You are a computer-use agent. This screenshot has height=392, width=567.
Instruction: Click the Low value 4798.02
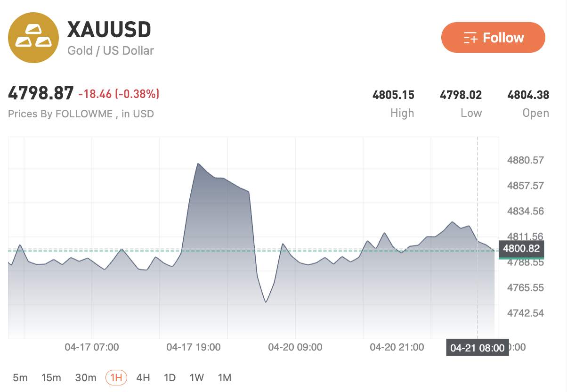pyautogui.click(x=461, y=95)
